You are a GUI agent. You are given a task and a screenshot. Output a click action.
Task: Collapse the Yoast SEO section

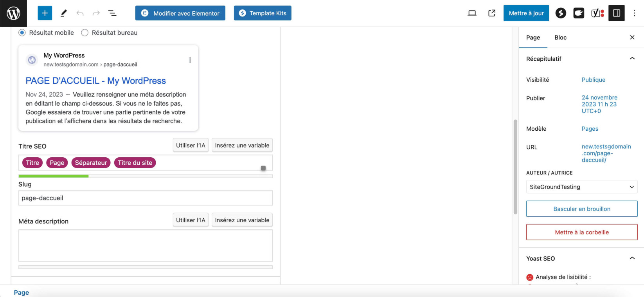click(x=632, y=258)
